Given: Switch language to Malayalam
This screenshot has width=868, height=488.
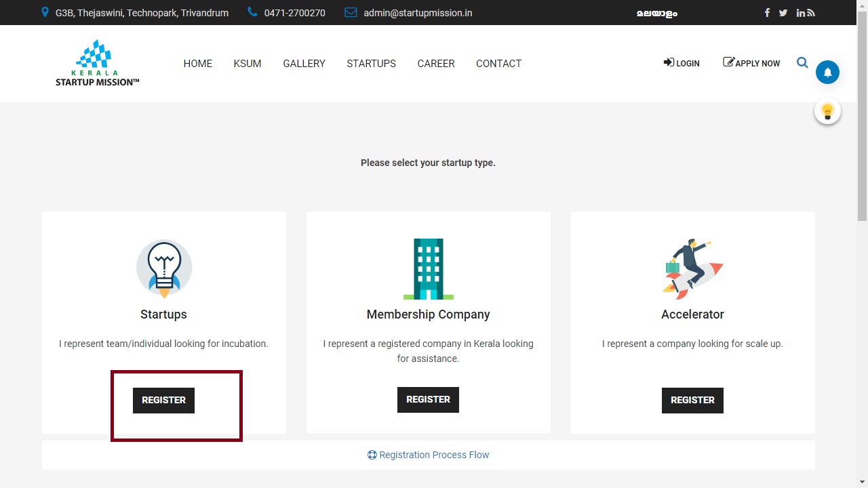Looking at the screenshot, I should tap(656, 13).
